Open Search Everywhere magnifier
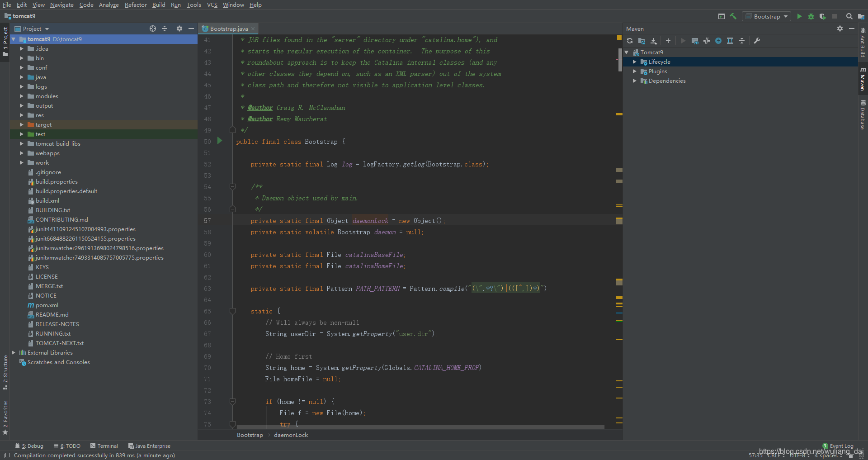 pyautogui.click(x=849, y=16)
